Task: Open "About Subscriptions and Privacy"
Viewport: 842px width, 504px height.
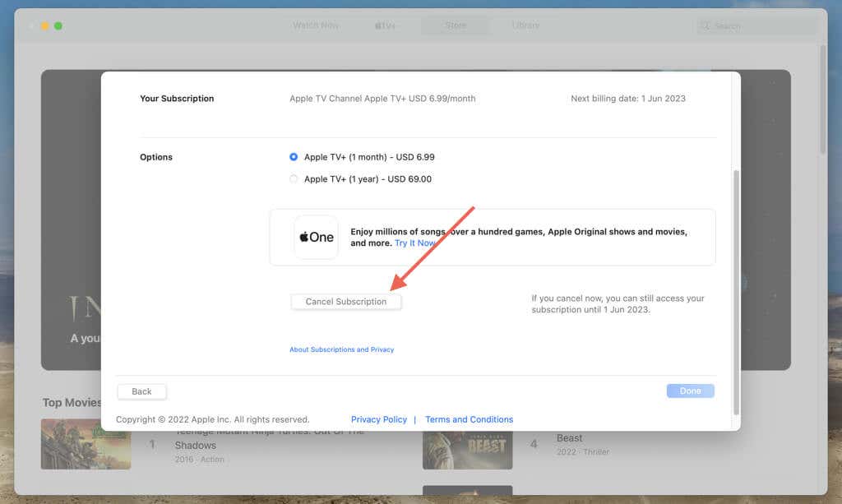Action: tap(342, 349)
